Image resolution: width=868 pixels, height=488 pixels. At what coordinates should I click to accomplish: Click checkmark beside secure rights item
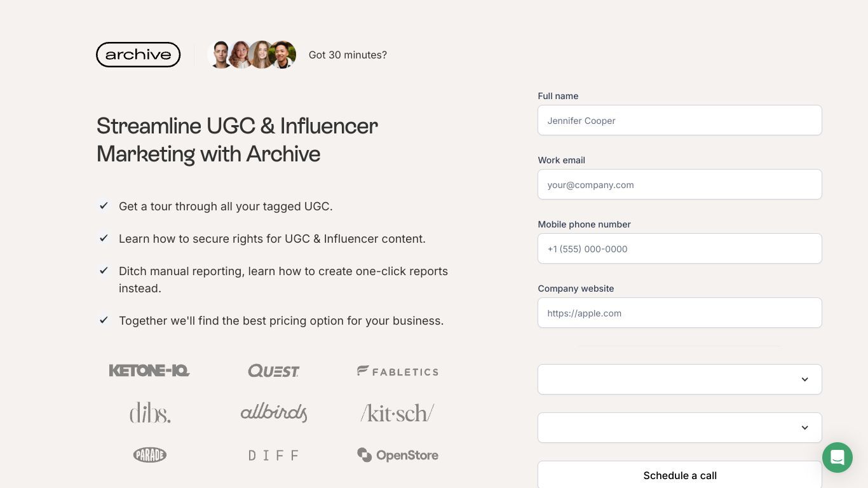(104, 238)
